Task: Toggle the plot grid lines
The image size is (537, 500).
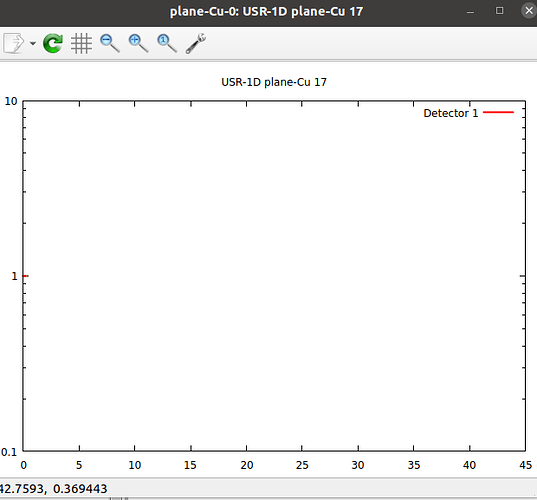Action: click(81, 43)
